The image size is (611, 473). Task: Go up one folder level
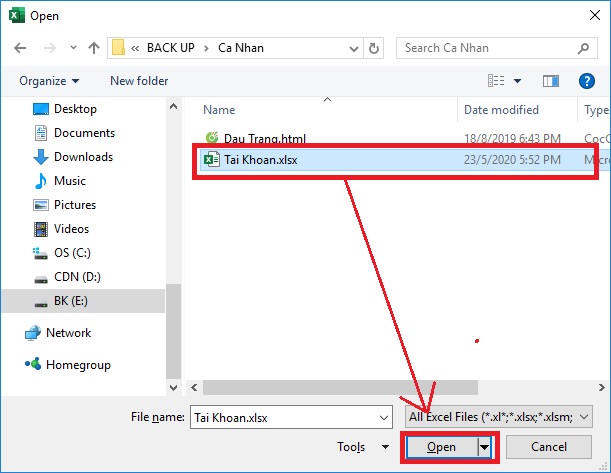(x=94, y=48)
